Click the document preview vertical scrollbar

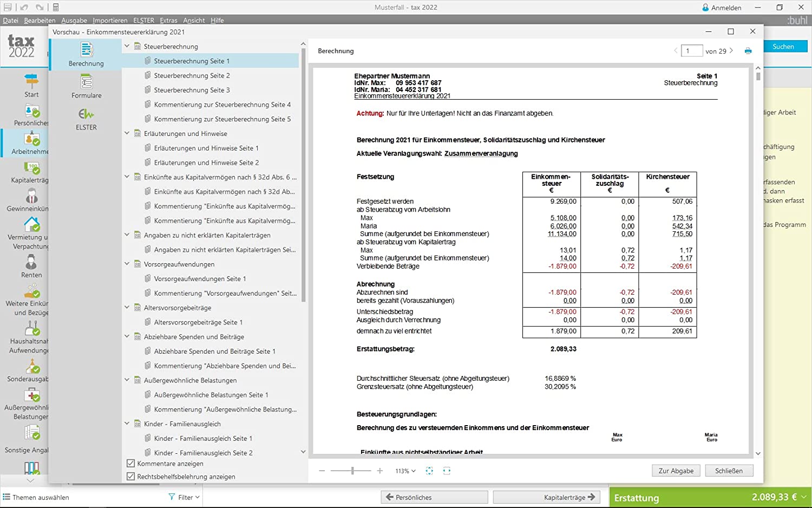coord(758,76)
